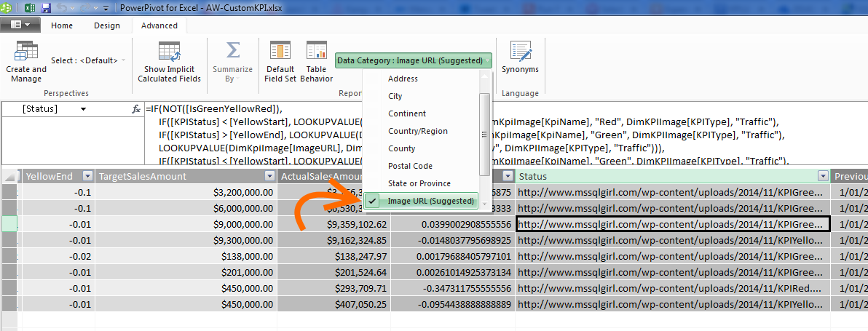868x331 pixels.
Task: Select checked Image URL (Suggested) option
Action: tap(422, 201)
